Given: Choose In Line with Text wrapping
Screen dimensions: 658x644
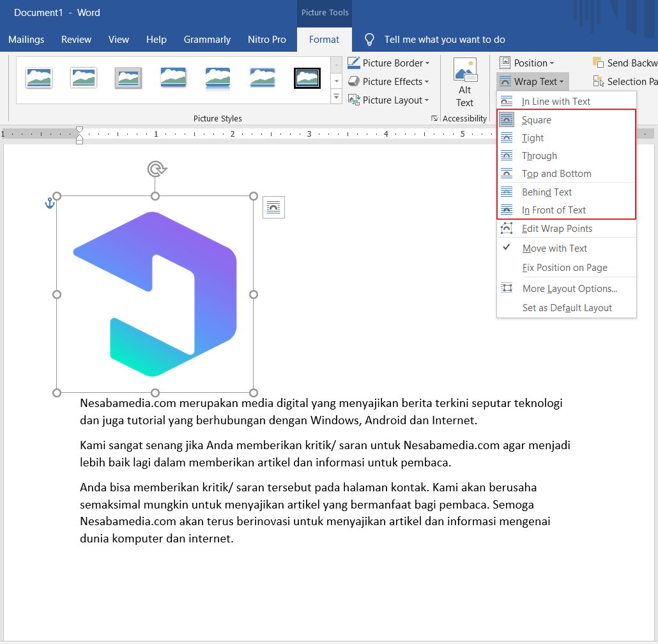Looking at the screenshot, I should click(567, 101).
